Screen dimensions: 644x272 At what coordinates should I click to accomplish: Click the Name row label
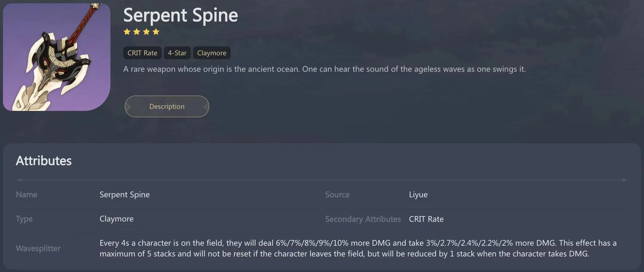click(27, 195)
